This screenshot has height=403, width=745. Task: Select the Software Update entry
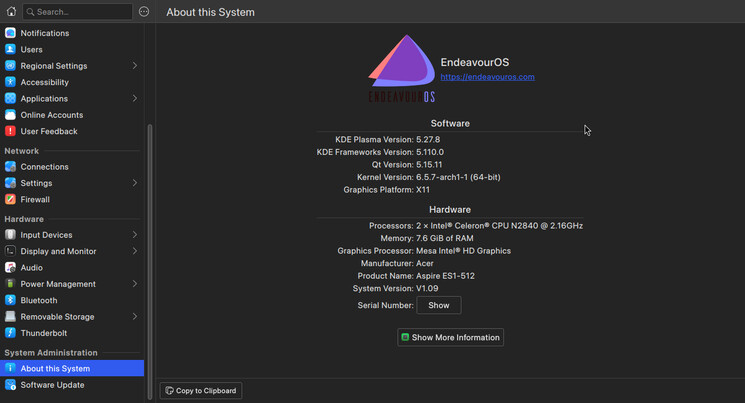72,384
